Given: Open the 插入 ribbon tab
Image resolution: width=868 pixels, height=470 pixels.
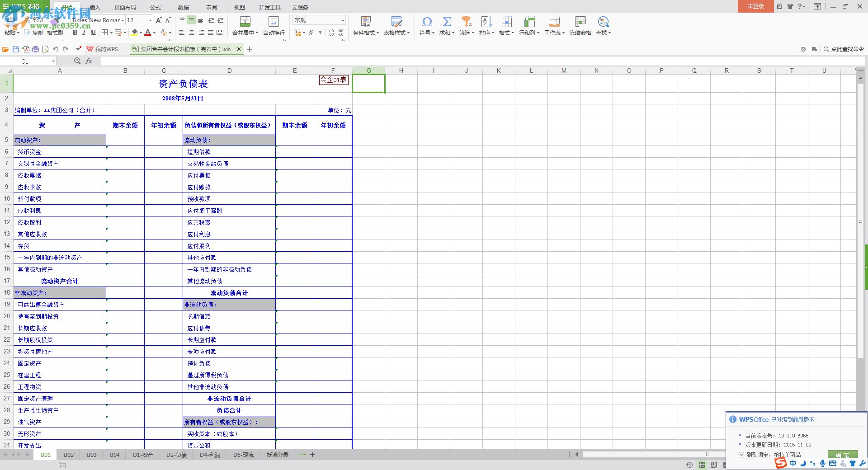Looking at the screenshot, I should pyautogui.click(x=94, y=7).
